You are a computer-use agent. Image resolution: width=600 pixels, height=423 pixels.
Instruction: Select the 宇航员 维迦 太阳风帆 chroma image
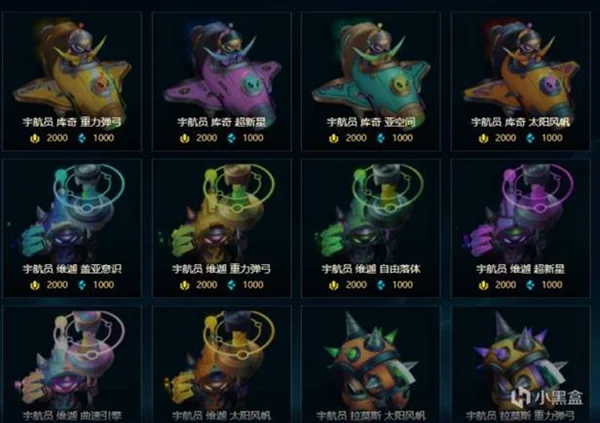pyautogui.click(x=222, y=364)
